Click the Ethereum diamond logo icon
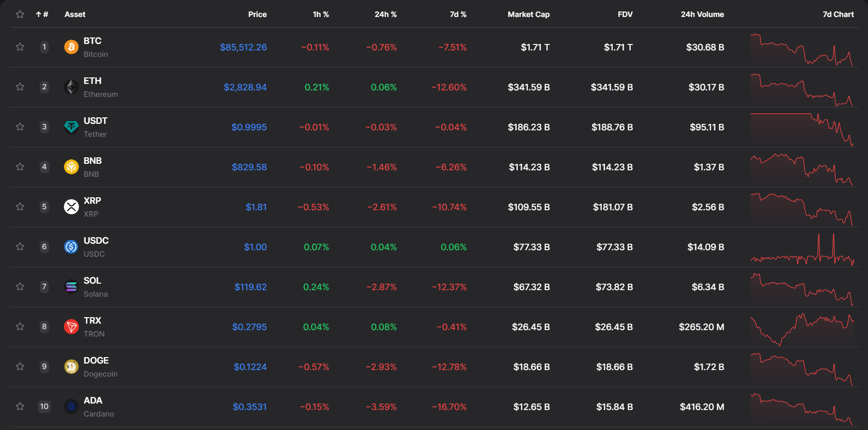This screenshot has height=430, width=868. click(x=71, y=87)
